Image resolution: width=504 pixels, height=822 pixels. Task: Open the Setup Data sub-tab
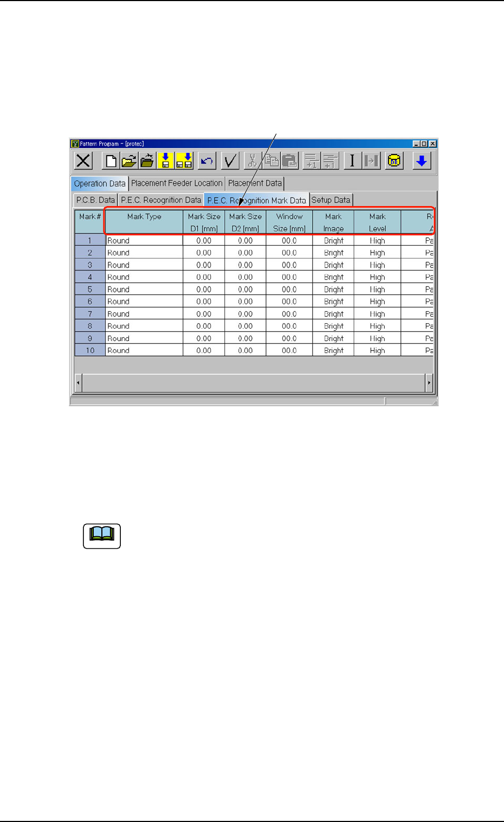(x=331, y=200)
